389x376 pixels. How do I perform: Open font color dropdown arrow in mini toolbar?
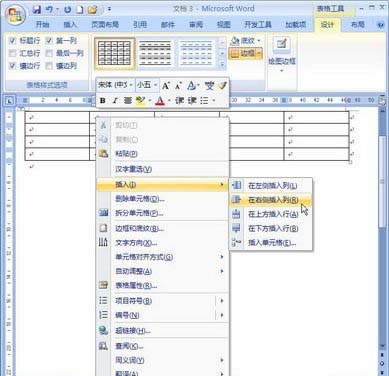coord(169,100)
